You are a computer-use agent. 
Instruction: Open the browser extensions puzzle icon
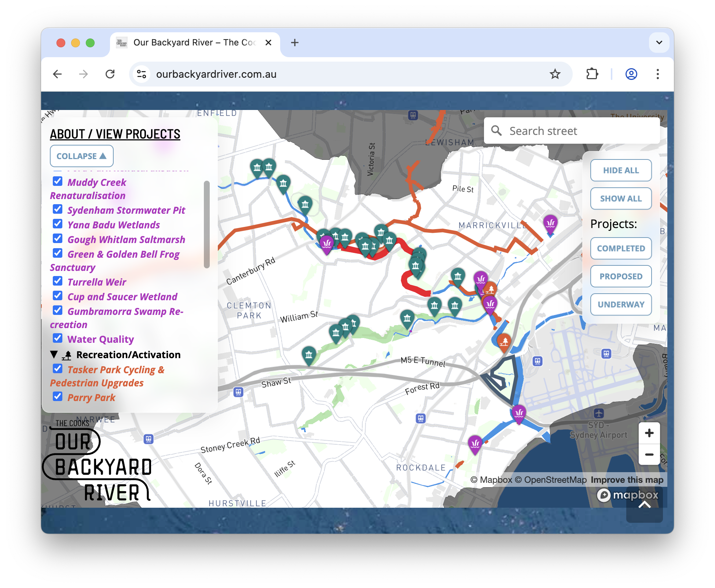coord(592,74)
